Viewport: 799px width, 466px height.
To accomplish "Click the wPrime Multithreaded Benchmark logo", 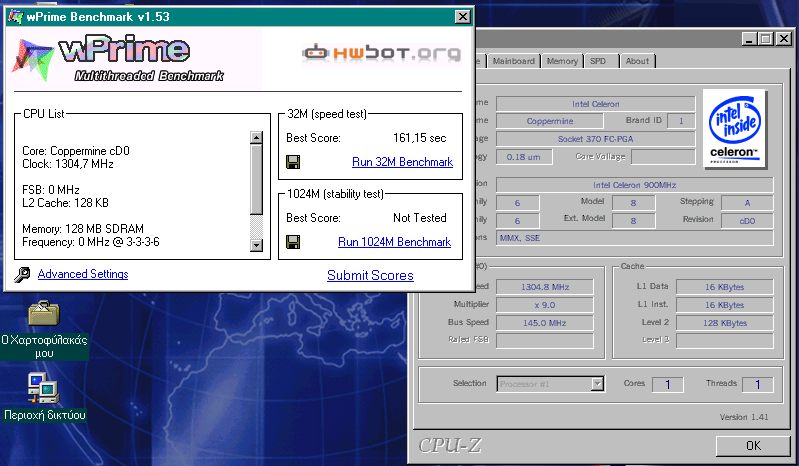I will click(120, 59).
